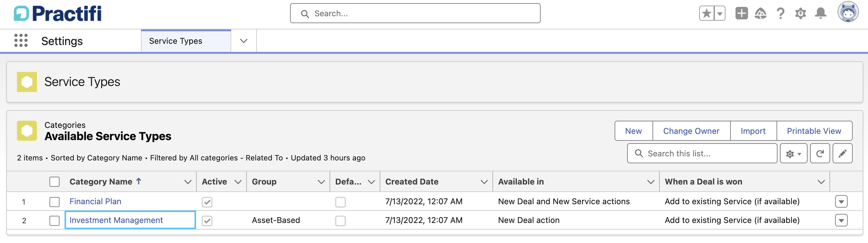Click the Asset-Based group cell
This screenshot has width=868, height=243.
(x=276, y=220)
